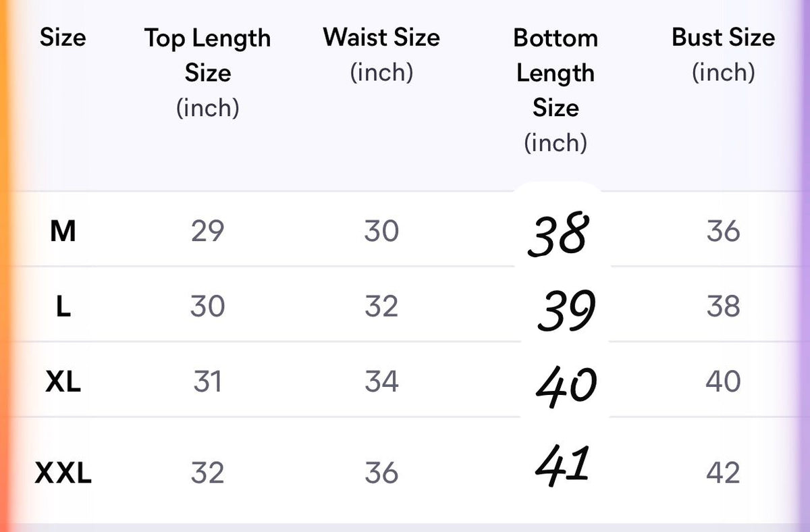Select waist value 34 in XL row
The width and height of the screenshot is (810, 532).
(x=381, y=383)
